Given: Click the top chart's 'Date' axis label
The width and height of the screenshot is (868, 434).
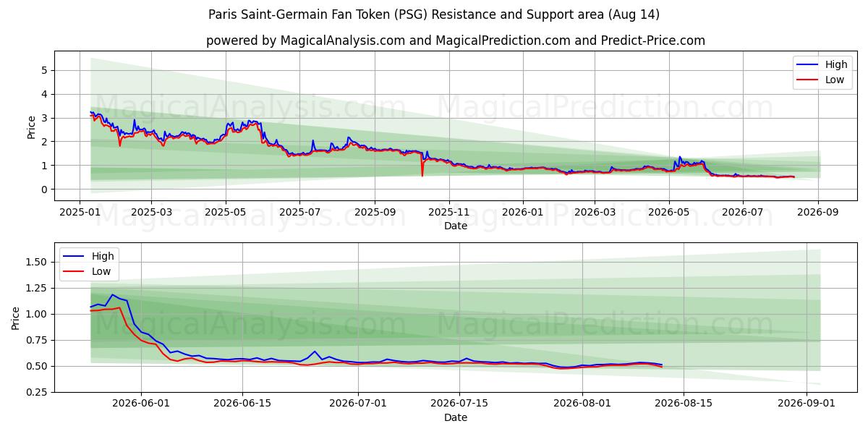Looking at the screenshot, I should point(456,226).
